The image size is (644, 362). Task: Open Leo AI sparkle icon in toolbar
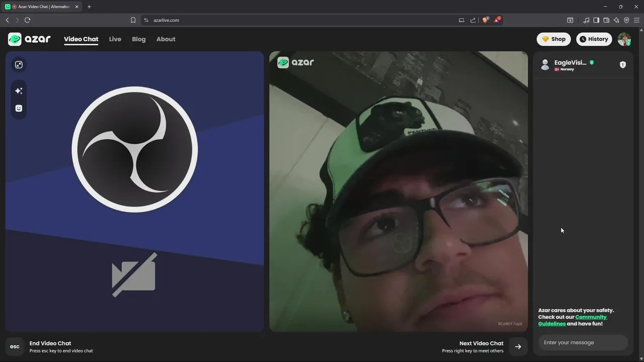[x=616, y=20]
